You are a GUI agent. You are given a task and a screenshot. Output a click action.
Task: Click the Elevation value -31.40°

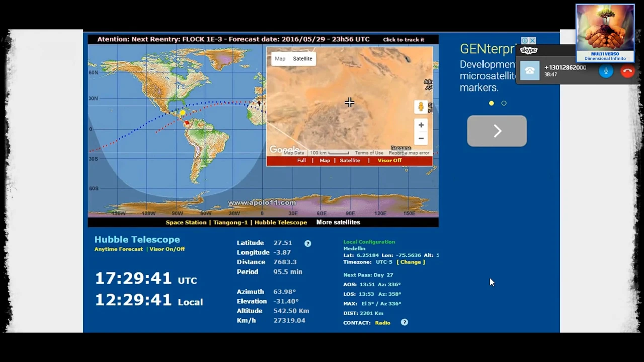[x=285, y=301]
